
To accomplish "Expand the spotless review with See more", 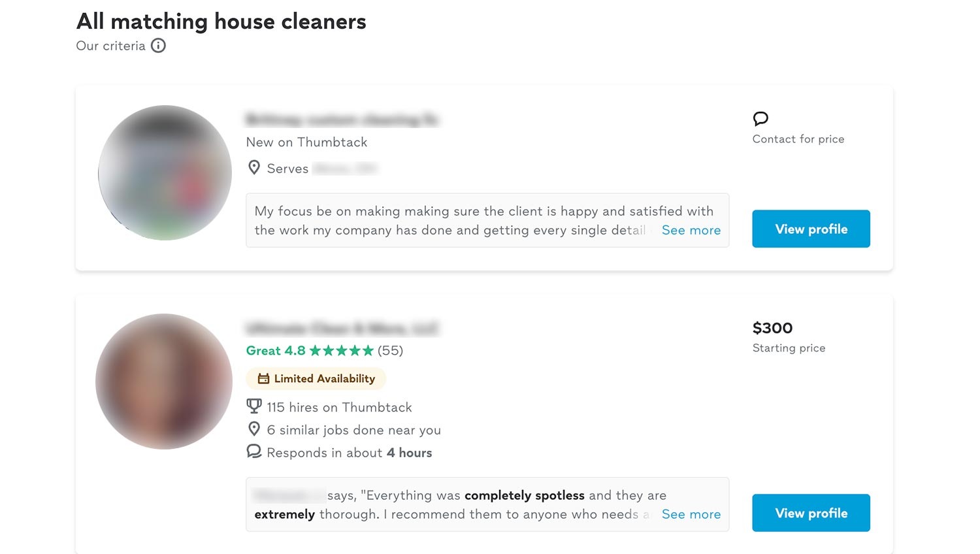I will [x=691, y=514].
